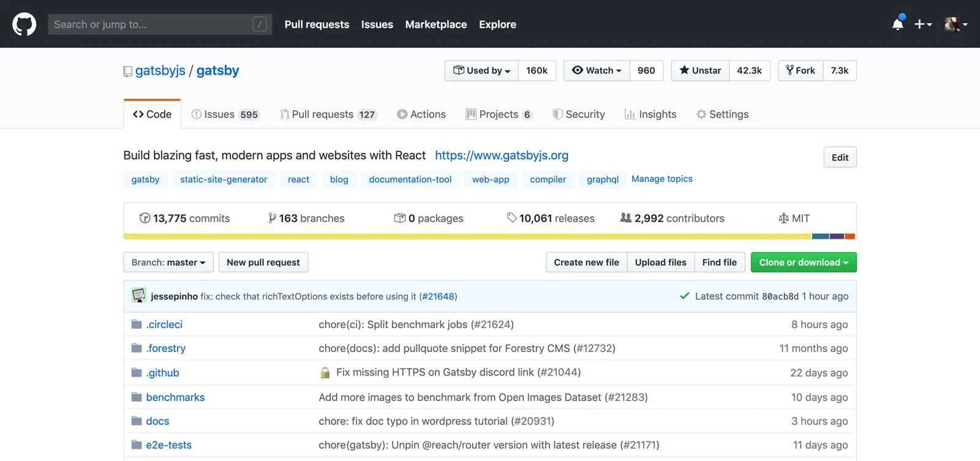
Task: Open Pull requests in top navigation
Action: coord(317,24)
